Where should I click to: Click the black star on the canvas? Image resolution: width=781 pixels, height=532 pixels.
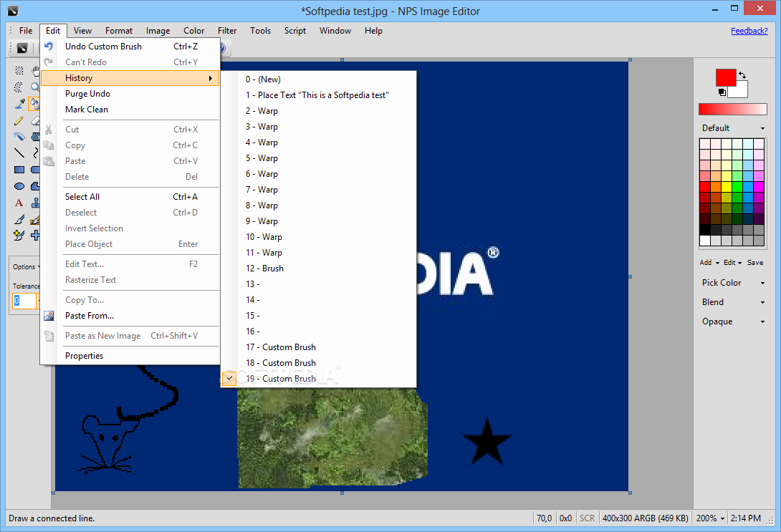pyautogui.click(x=487, y=442)
